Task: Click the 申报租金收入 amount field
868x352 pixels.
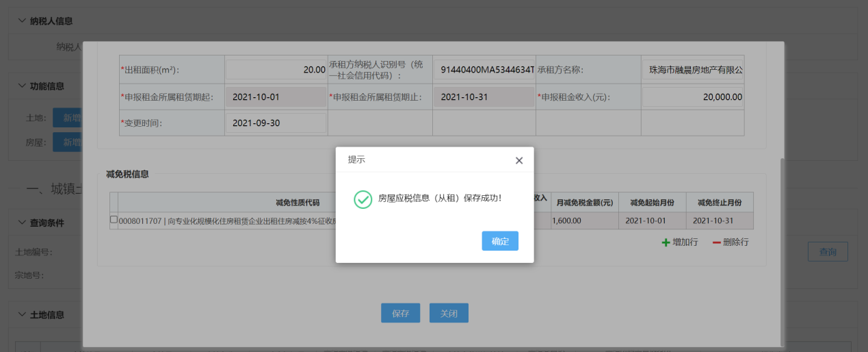Action: coord(692,97)
